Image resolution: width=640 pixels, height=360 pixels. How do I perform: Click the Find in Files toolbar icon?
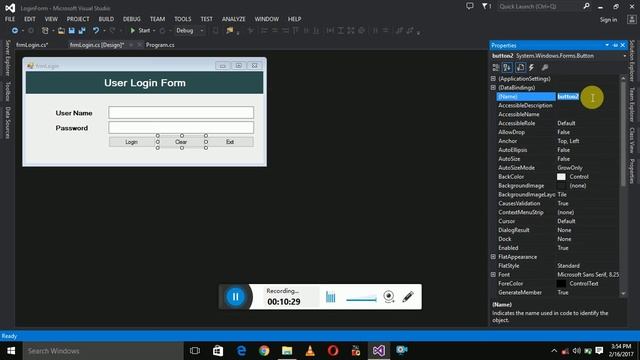tap(230, 31)
